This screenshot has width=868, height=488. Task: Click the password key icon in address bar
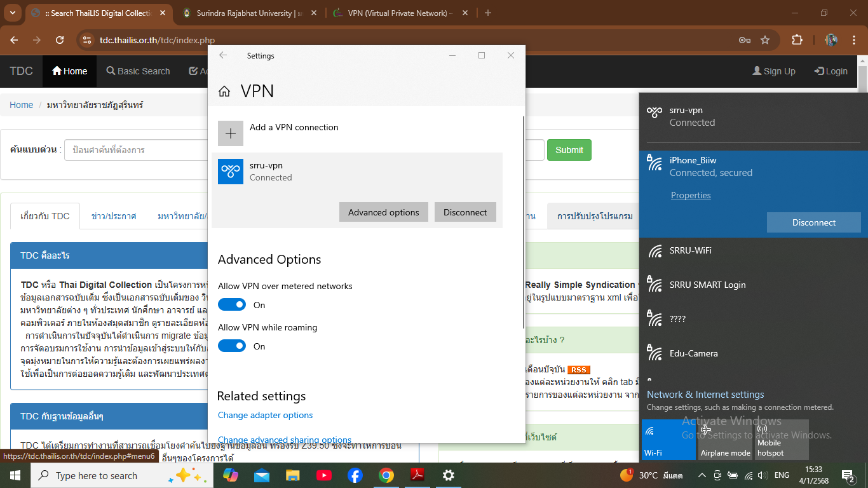[745, 40]
